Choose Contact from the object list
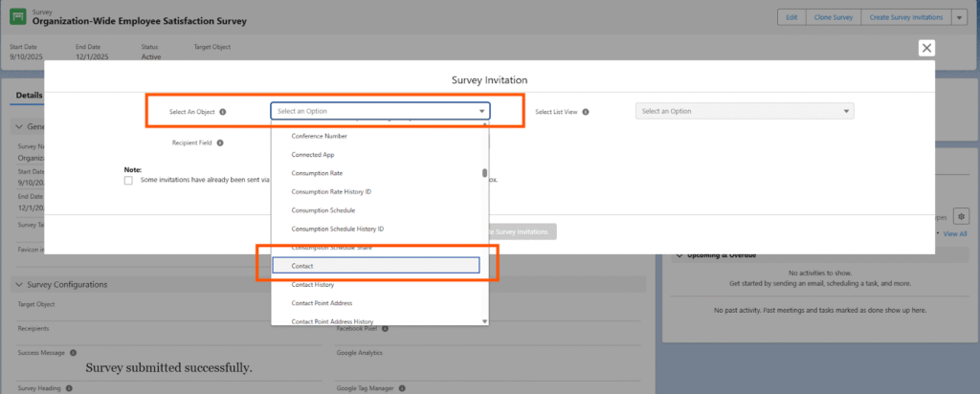 tap(375, 265)
